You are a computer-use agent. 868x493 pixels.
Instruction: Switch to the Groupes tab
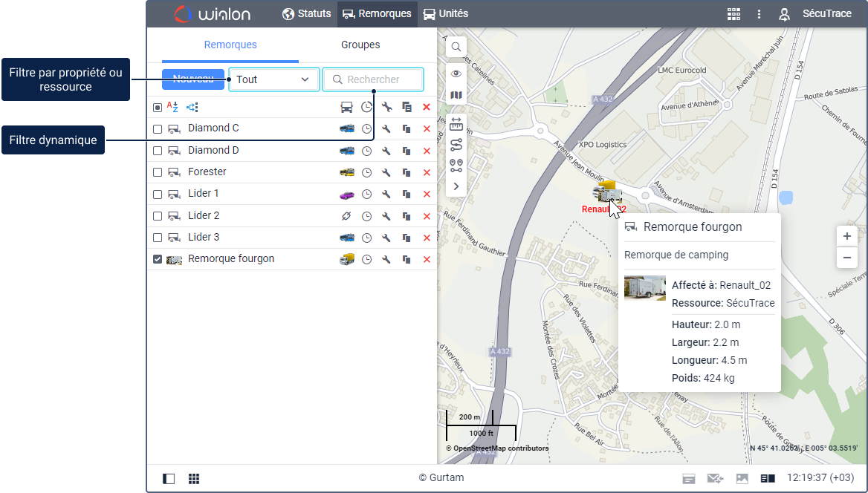click(360, 45)
